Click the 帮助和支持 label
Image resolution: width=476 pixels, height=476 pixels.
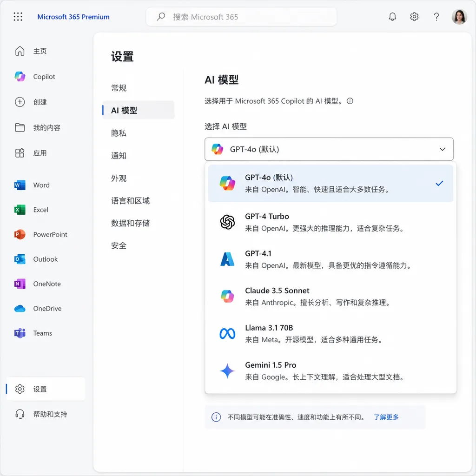coord(50,414)
